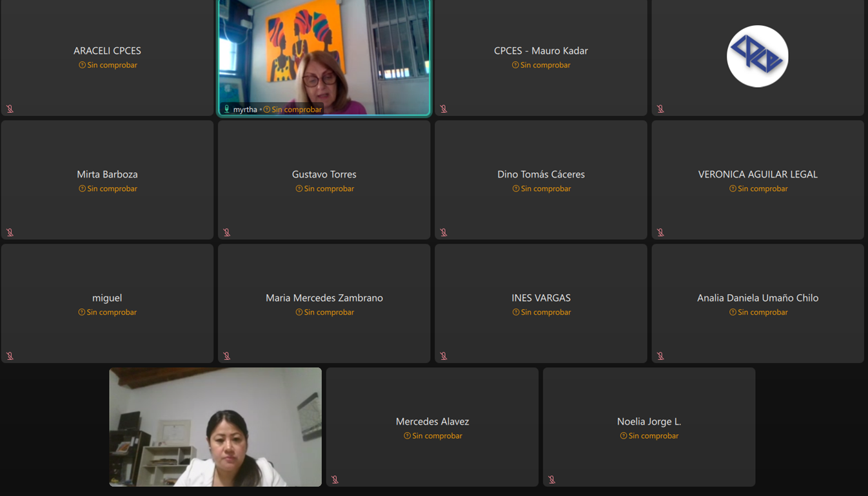Click 'Sin comprobar' under Maria Mercedes Zambrano

pyautogui.click(x=329, y=312)
